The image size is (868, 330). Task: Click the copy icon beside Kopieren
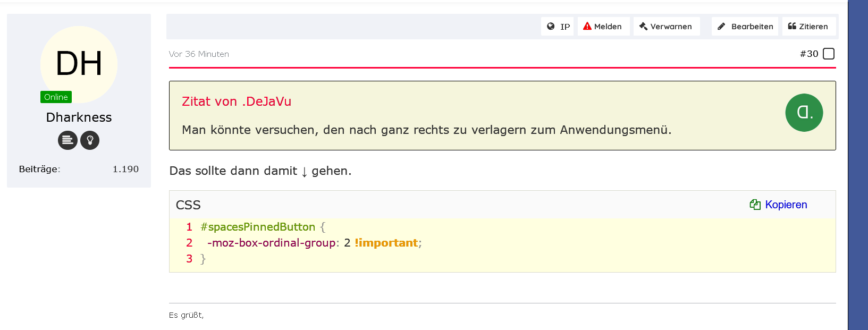pyautogui.click(x=755, y=205)
